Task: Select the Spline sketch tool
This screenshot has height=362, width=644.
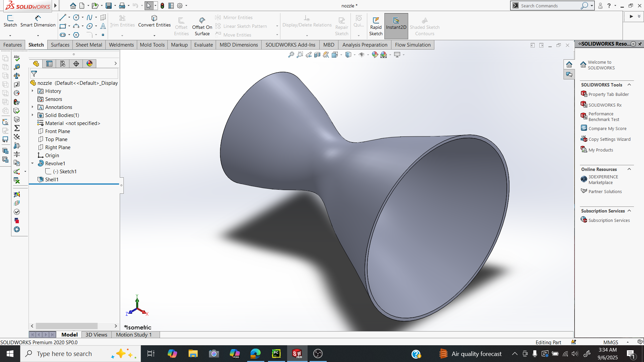Action: (x=90, y=17)
